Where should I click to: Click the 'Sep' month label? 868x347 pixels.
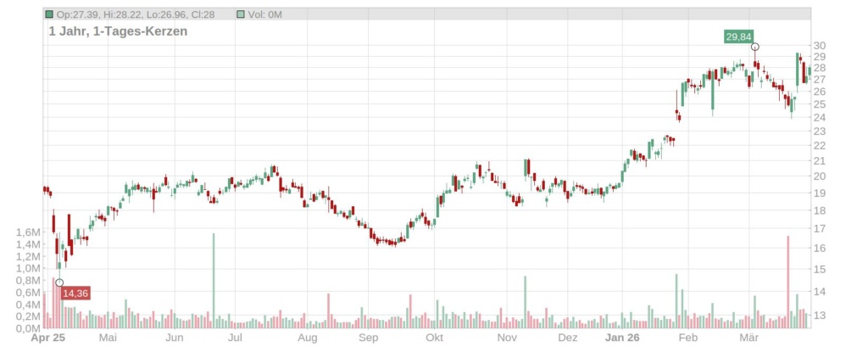(x=368, y=338)
